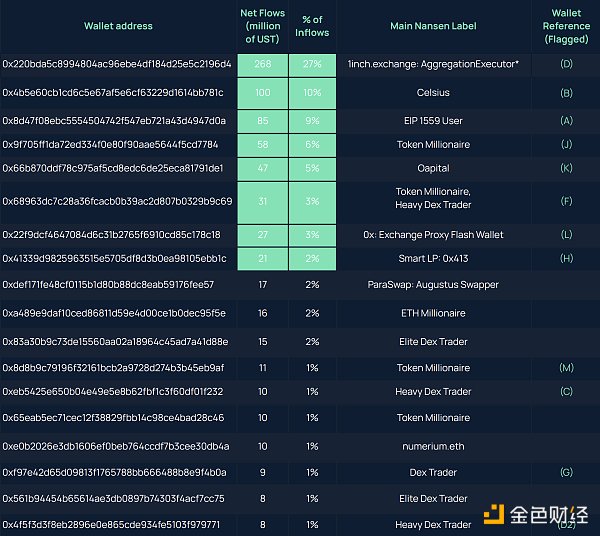Select wallet address starting 0x41339d9825
The height and width of the screenshot is (536, 600).
pyautogui.click(x=114, y=259)
